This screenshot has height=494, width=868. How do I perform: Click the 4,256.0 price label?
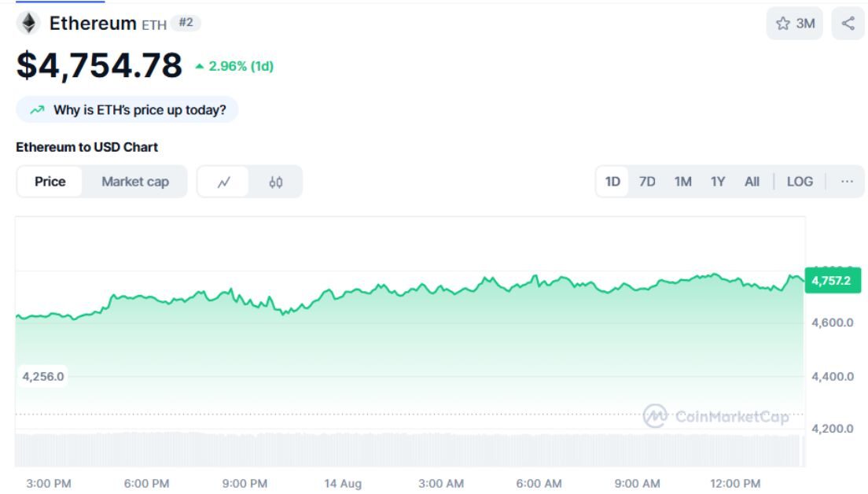coord(42,377)
